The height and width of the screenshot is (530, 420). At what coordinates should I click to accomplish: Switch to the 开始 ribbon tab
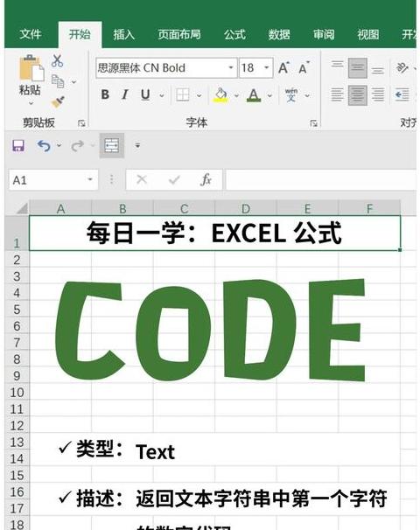click(80, 34)
